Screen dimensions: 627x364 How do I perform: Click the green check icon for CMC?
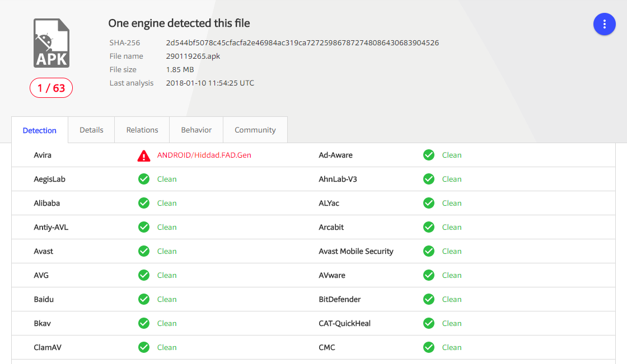click(429, 347)
